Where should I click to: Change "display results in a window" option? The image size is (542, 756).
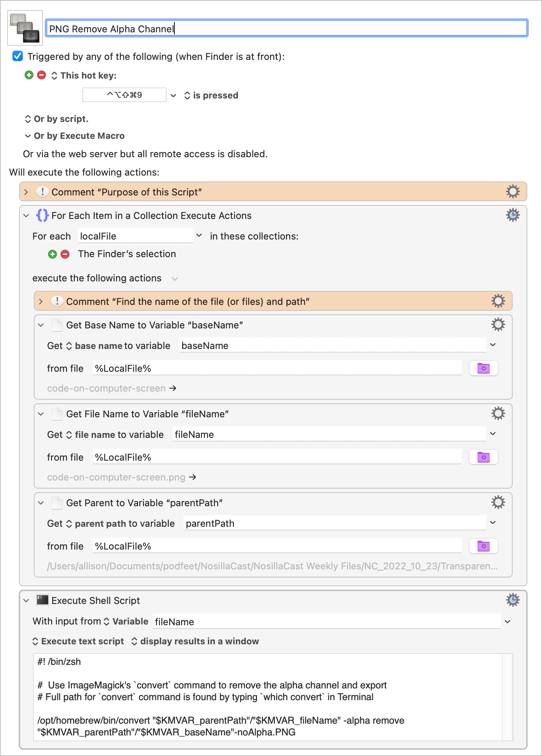[x=195, y=641]
